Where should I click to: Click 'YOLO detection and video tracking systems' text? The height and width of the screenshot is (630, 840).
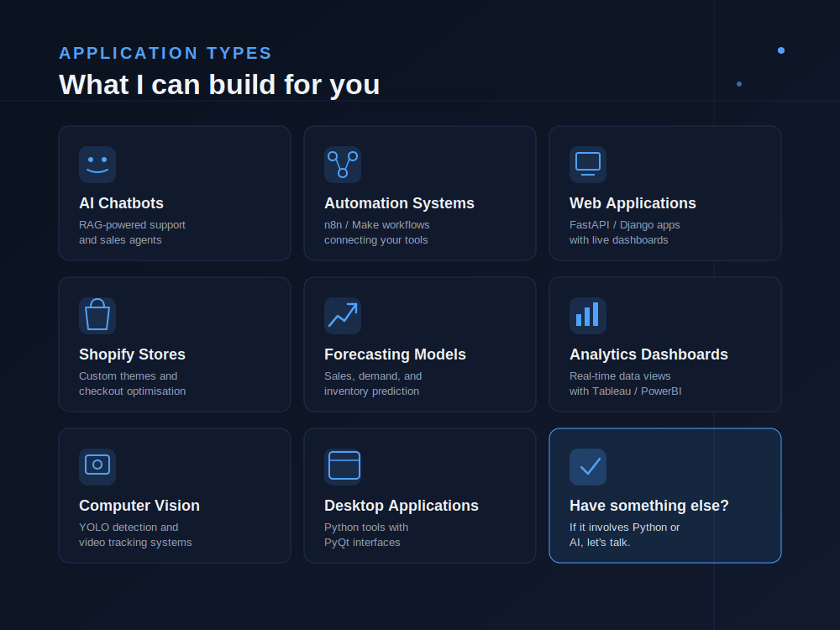pyautogui.click(x=135, y=534)
